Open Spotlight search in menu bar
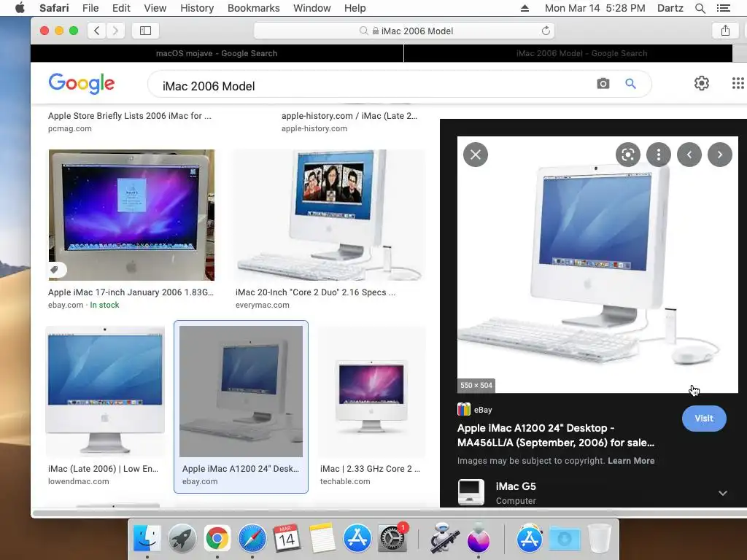The height and width of the screenshot is (560, 747). coord(700,8)
